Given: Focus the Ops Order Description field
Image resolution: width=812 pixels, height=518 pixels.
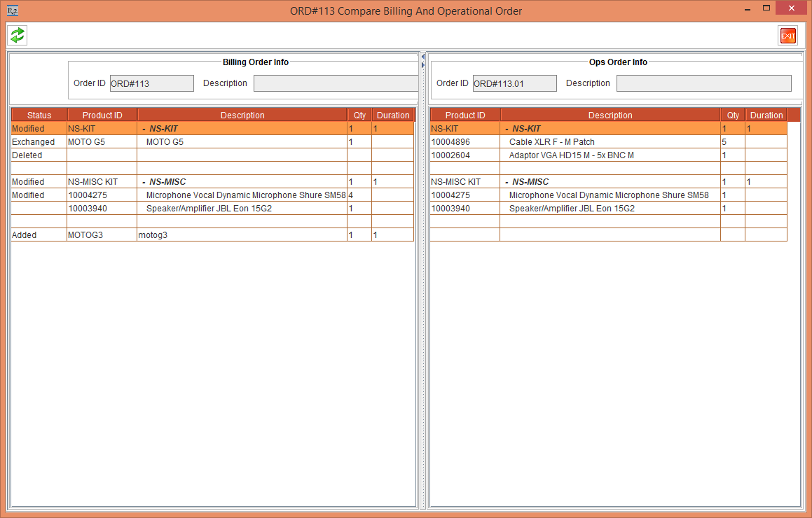Looking at the screenshot, I should pyautogui.click(x=703, y=83).
